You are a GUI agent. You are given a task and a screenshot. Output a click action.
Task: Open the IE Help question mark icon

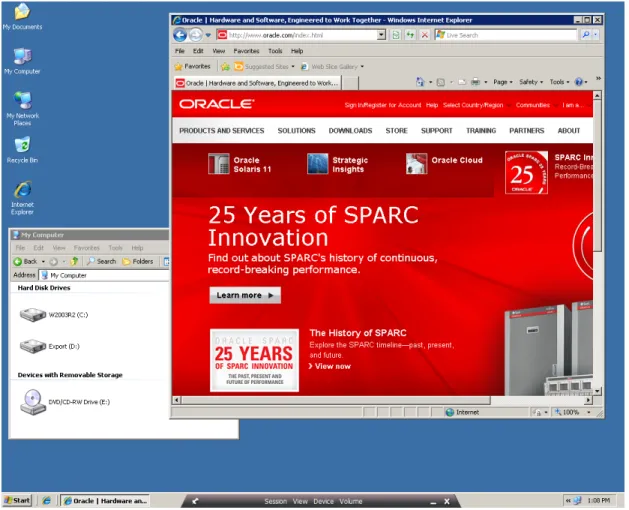point(578,82)
